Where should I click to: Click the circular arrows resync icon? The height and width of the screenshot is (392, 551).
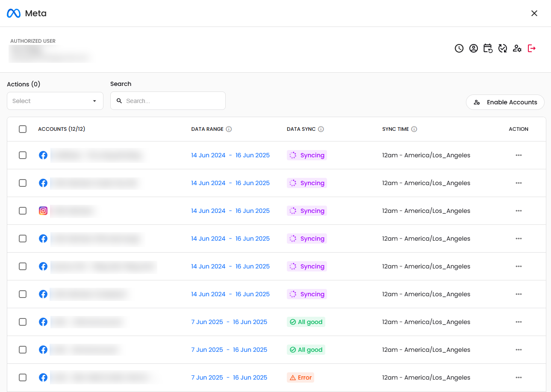click(503, 48)
